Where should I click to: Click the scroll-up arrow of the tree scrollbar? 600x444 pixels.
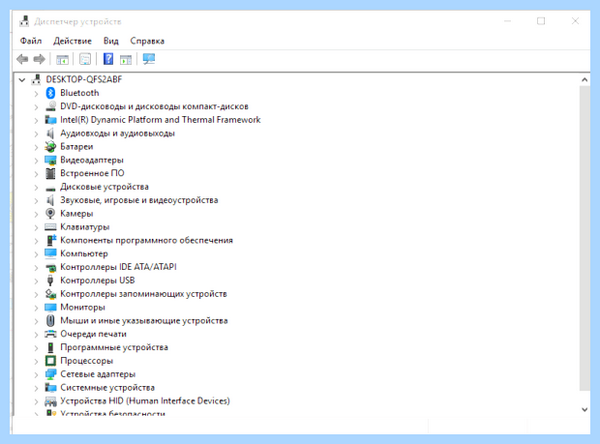(x=585, y=80)
